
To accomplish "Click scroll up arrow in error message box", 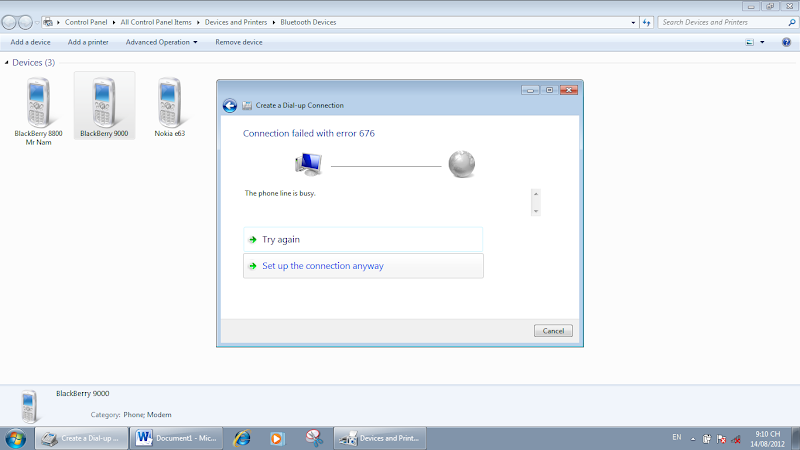I will 536,194.
